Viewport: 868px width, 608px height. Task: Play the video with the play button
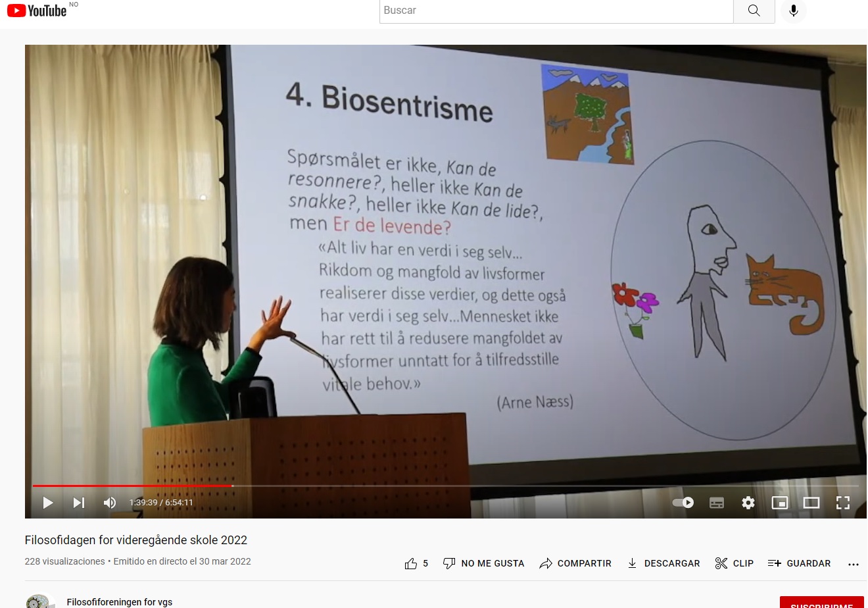47,502
